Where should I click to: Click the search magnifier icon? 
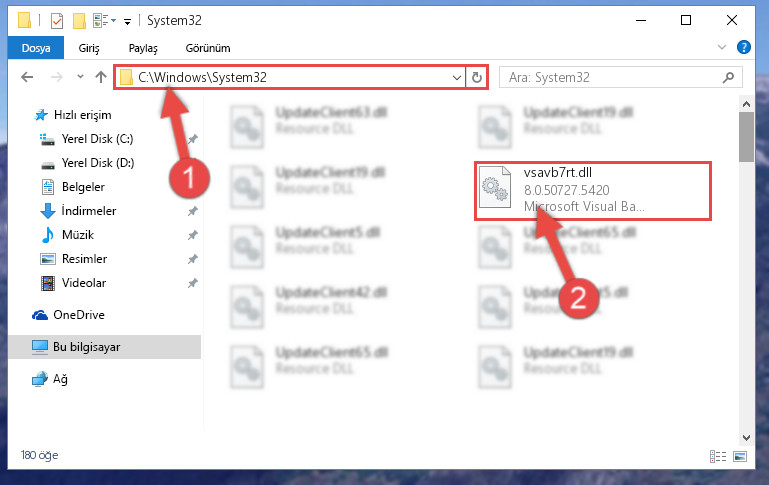click(729, 77)
